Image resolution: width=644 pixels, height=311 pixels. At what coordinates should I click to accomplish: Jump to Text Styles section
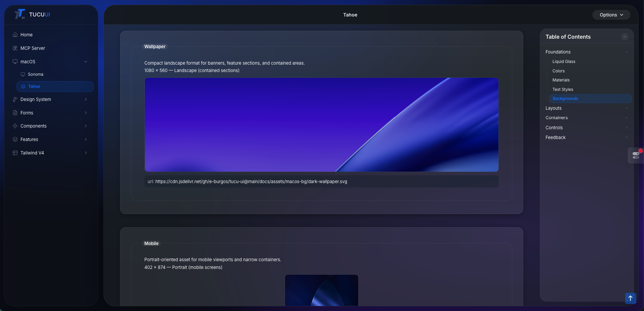563,90
